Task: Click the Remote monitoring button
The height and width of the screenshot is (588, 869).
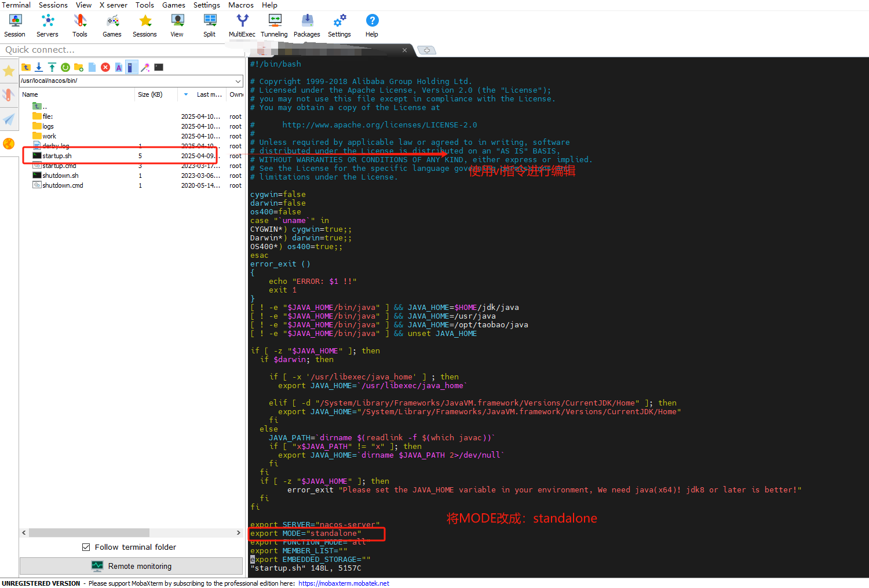Action: pyautogui.click(x=132, y=566)
